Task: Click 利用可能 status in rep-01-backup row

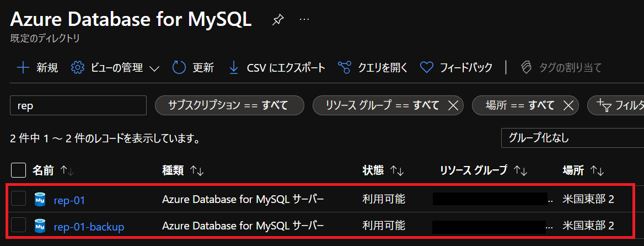Action: coord(384,226)
